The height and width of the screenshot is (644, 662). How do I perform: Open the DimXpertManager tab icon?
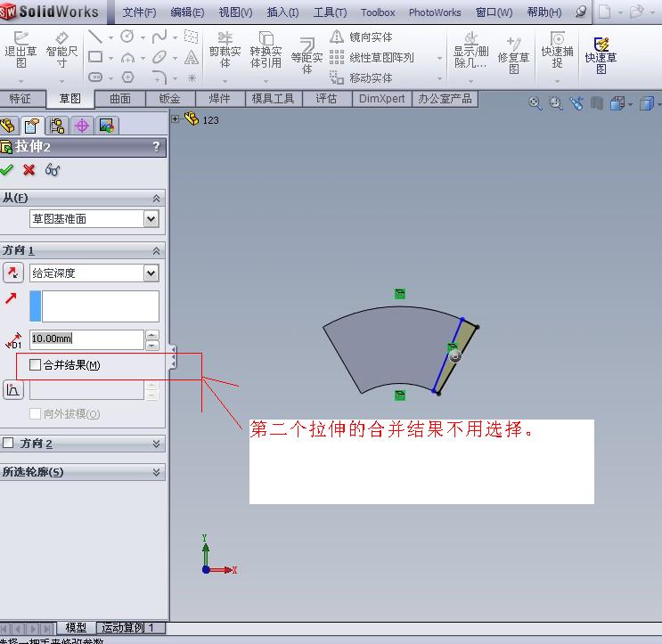tap(81, 126)
